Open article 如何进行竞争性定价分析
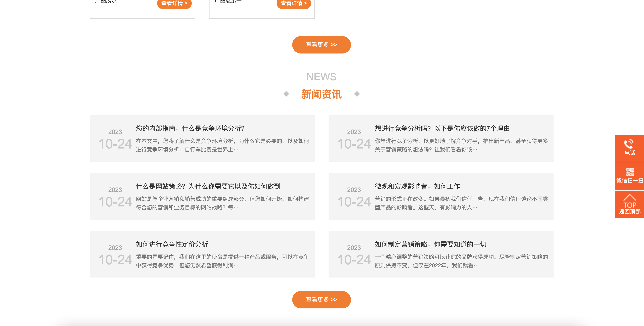The image size is (644, 326). coord(172,244)
